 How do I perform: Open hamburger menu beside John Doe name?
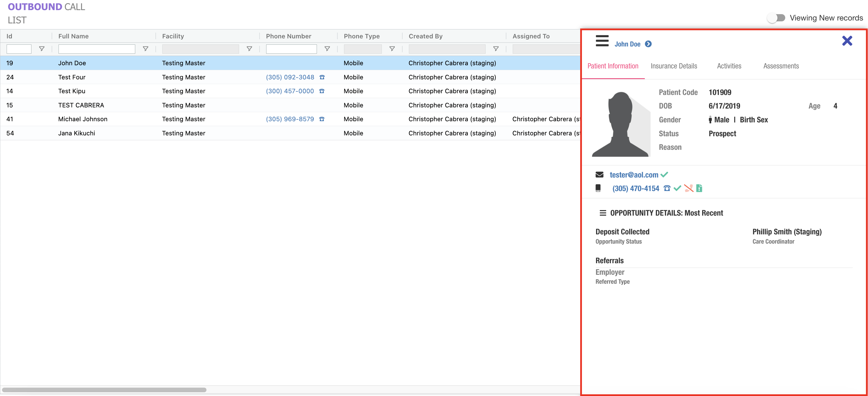pyautogui.click(x=602, y=41)
